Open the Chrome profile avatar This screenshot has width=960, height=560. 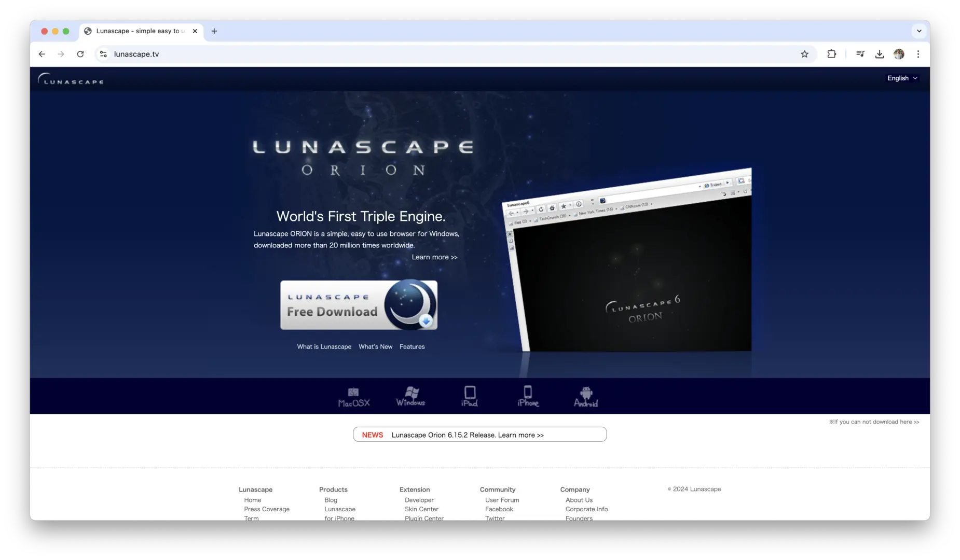coord(899,54)
